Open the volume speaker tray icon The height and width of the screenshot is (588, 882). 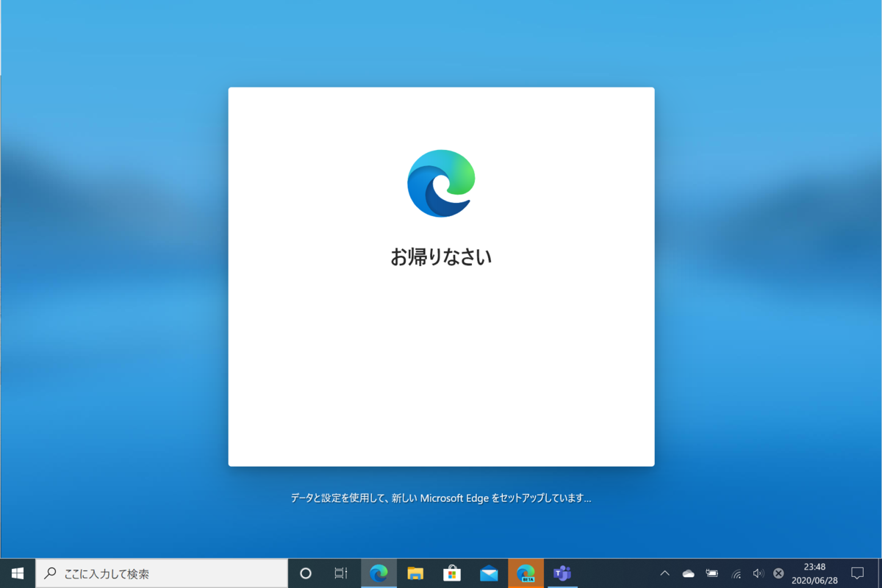click(x=759, y=573)
